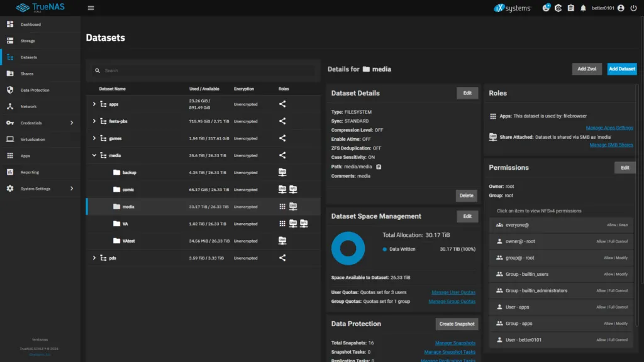Image resolution: width=644 pixels, height=362 pixels.
Task: Toggle the sidebar hamburger menu icon
Action: tap(90, 8)
